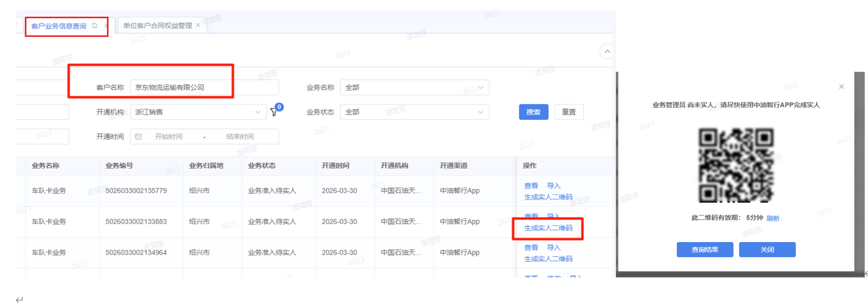This screenshot has height=303, width=868.
Task: Open the 业务名称 dropdown
Action: [x=414, y=88]
